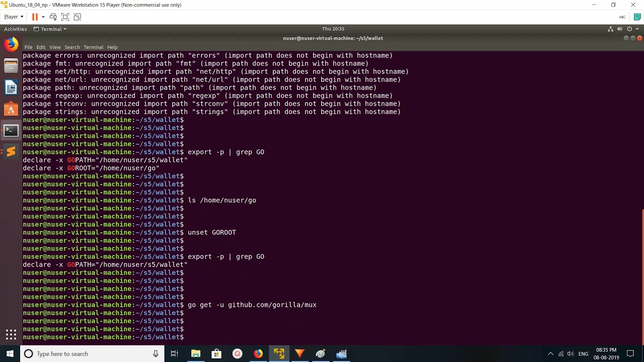Open the clock showing Thu 20:35

coord(333,29)
